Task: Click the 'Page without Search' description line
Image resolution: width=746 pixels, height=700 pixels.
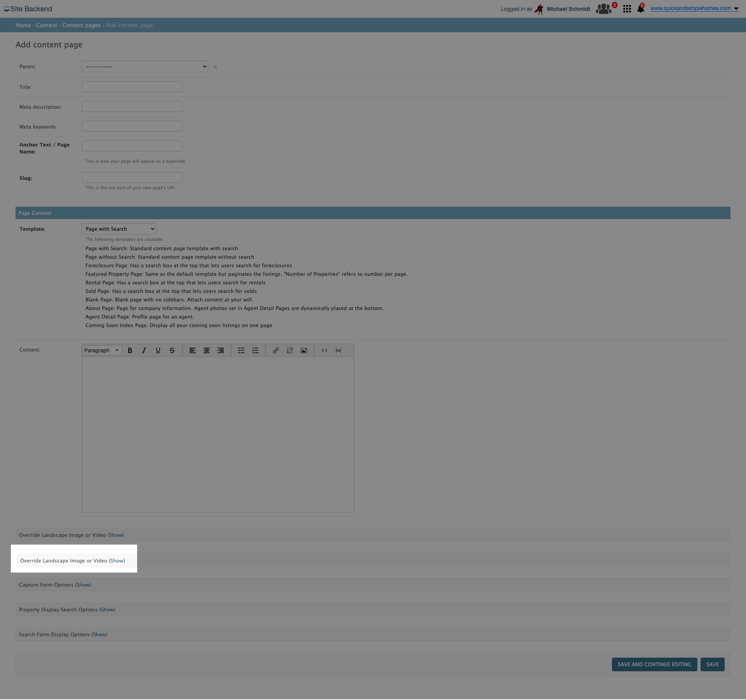Action: 170,257
